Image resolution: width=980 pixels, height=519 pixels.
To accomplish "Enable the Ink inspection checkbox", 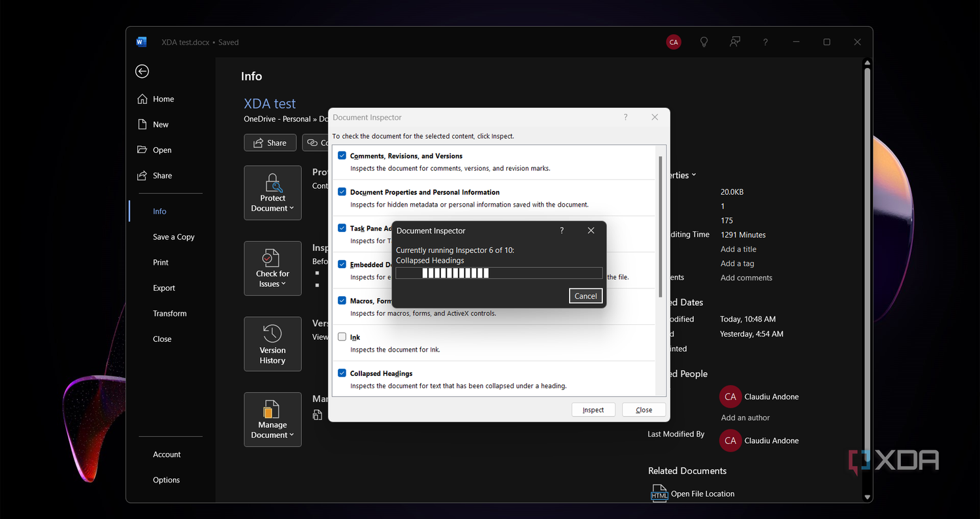I will pyautogui.click(x=342, y=337).
